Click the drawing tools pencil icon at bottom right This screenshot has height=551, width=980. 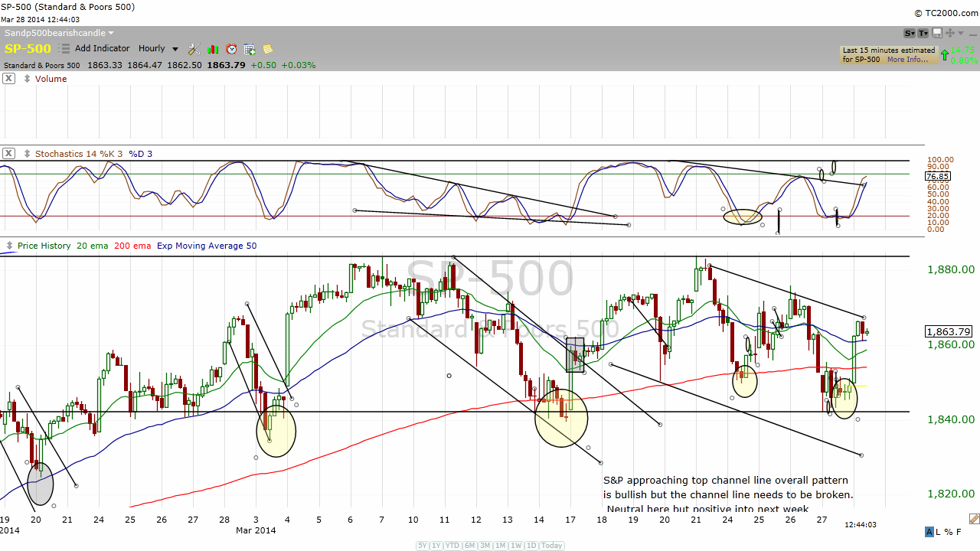click(973, 519)
